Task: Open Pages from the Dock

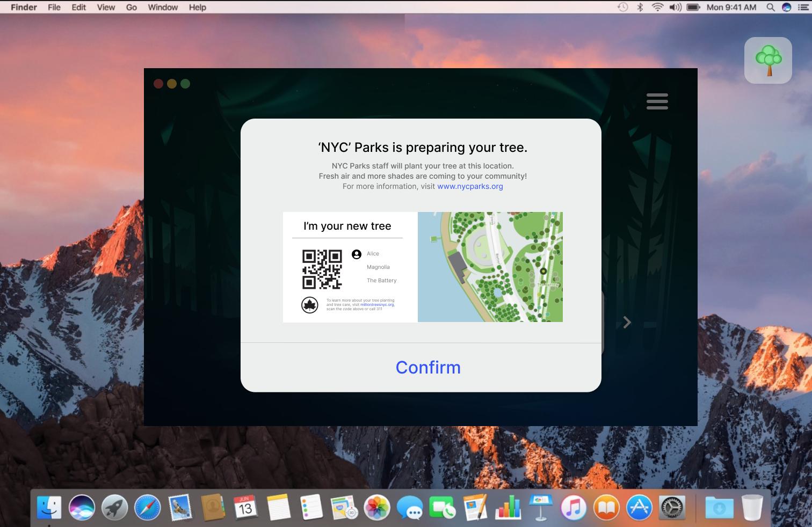Action: (475, 507)
